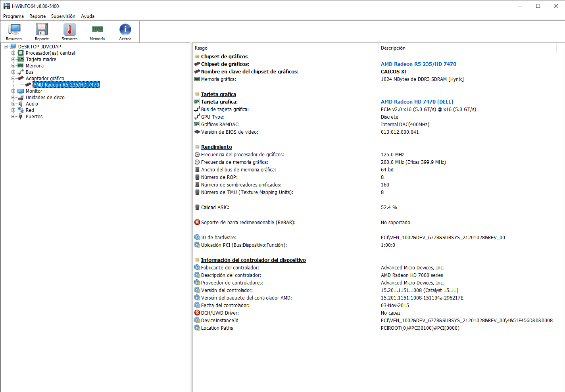Select AMD Radeon R5 235/HD 7470 tree item
The width and height of the screenshot is (565, 392).
coord(66,85)
